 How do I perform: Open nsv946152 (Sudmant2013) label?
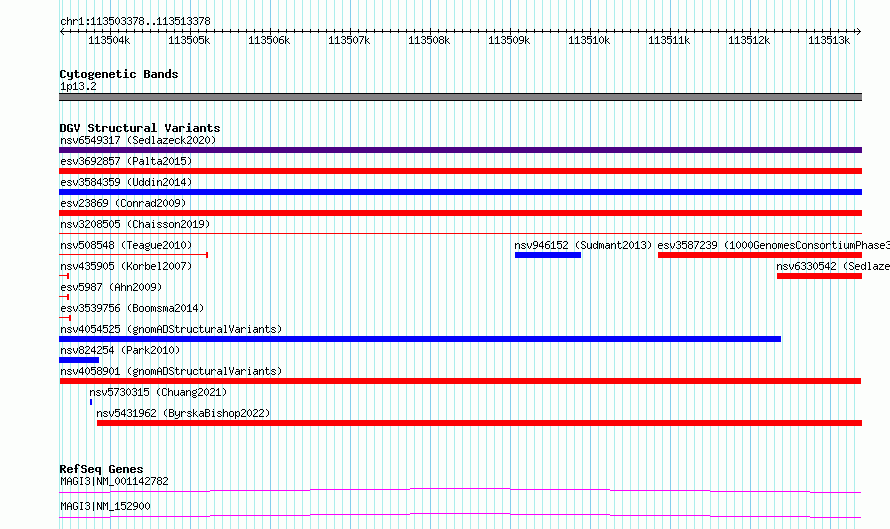point(583,245)
